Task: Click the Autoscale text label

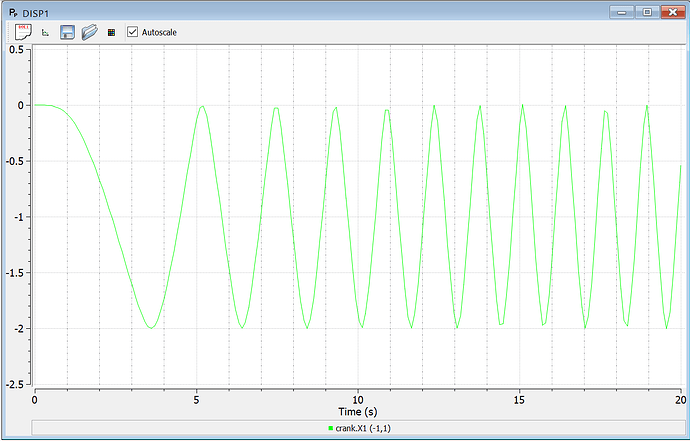Action: tap(159, 33)
